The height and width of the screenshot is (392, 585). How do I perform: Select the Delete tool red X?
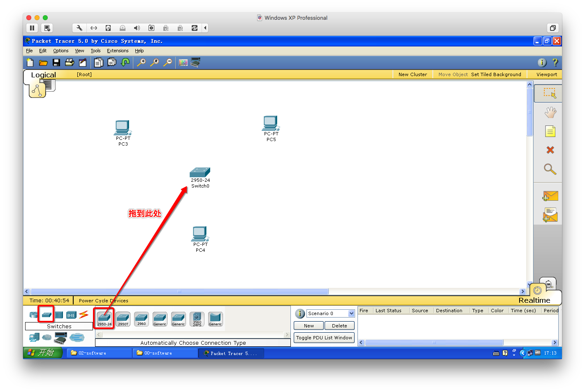click(x=550, y=150)
